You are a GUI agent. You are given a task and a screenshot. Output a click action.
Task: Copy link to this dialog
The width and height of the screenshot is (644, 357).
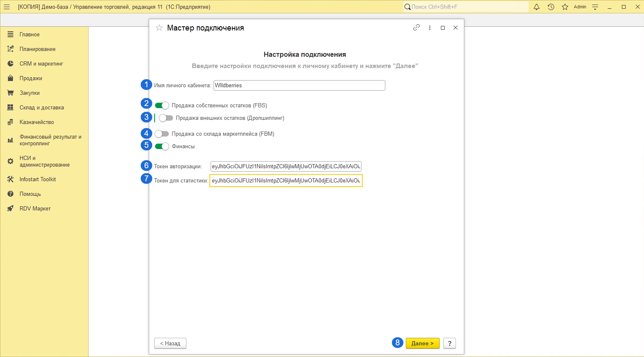[x=416, y=28]
